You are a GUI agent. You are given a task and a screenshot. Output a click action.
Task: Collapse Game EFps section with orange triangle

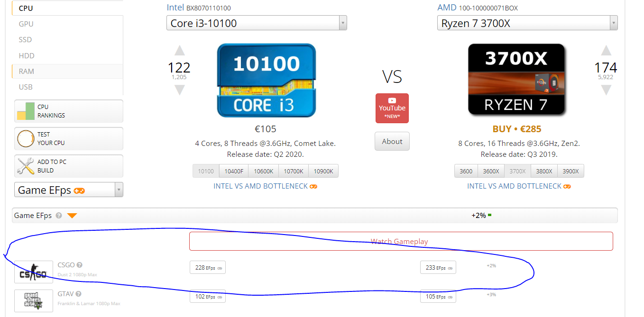point(72,216)
